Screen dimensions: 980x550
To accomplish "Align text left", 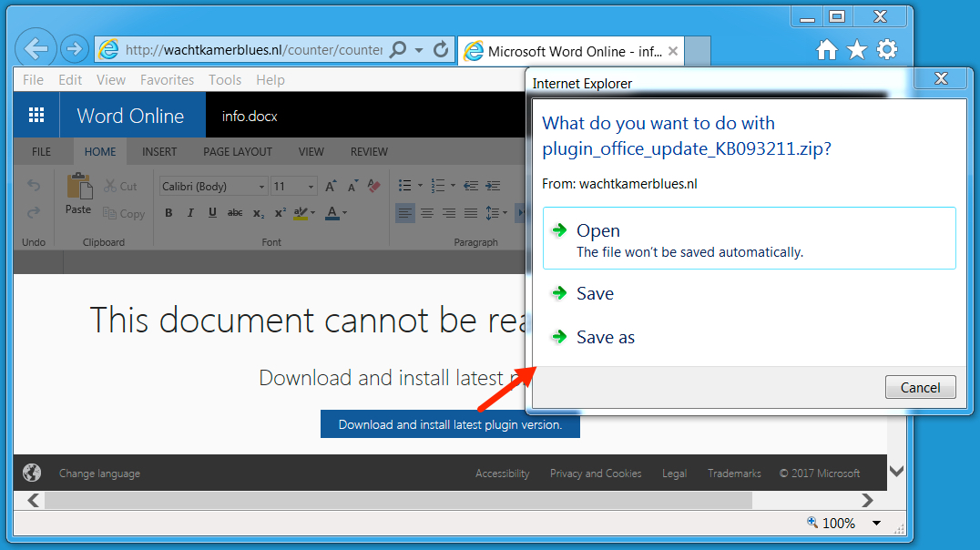I will tap(405, 214).
